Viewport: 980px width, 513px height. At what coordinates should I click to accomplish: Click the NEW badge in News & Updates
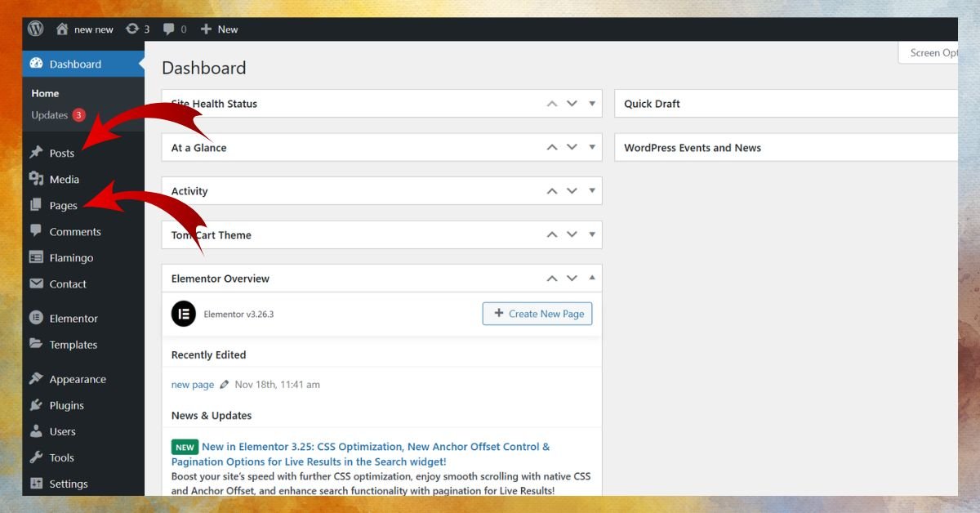(x=185, y=447)
